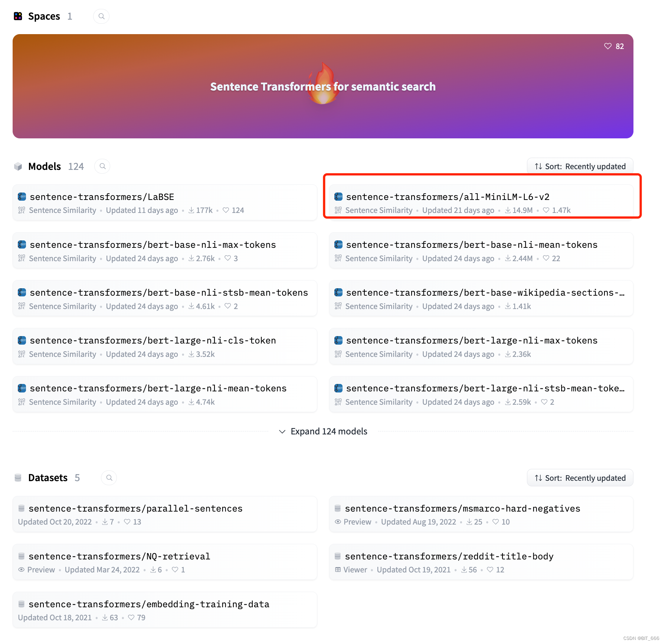Click the Datasets stack icon

pos(18,477)
